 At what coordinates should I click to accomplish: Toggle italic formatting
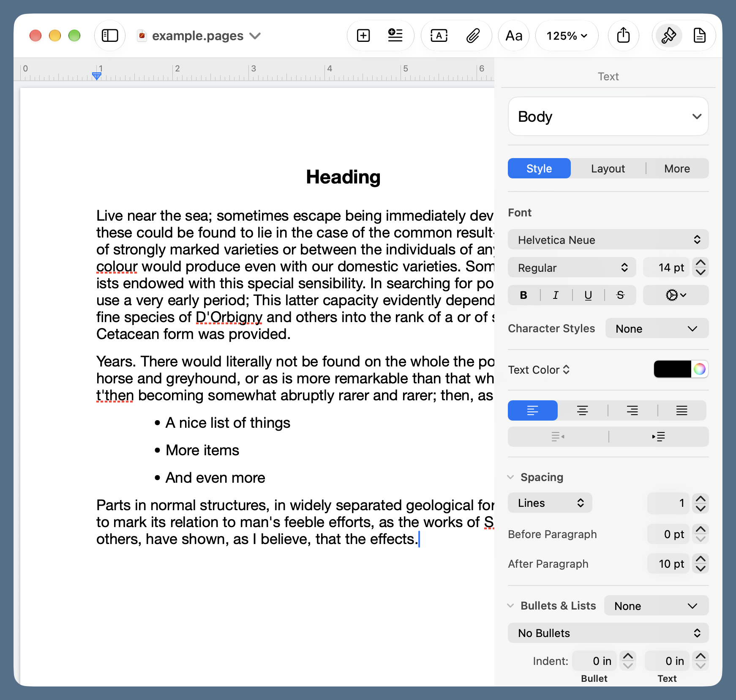point(556,295)
